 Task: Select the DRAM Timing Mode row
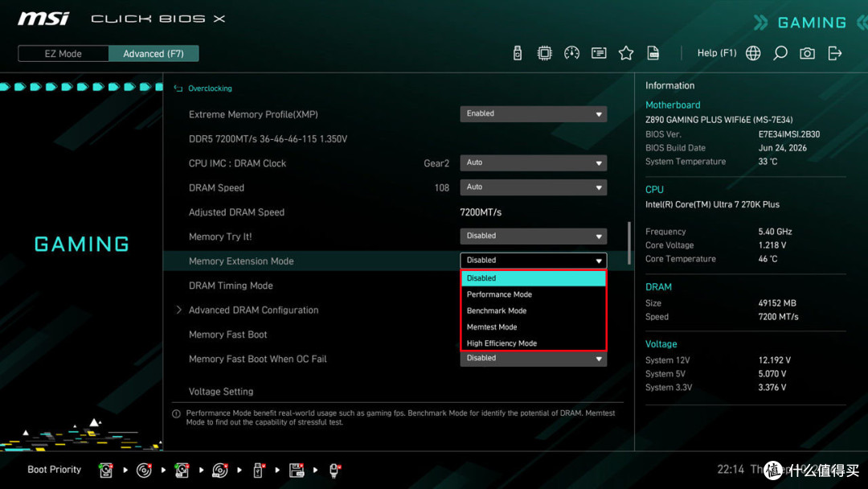tap(231, 286)
